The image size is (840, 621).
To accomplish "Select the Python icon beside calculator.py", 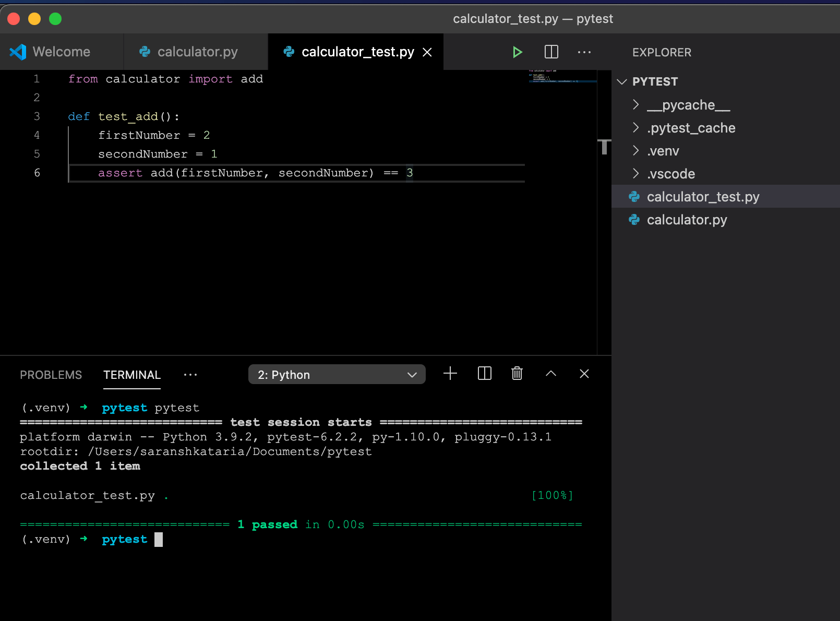I will tap(143, 52).
